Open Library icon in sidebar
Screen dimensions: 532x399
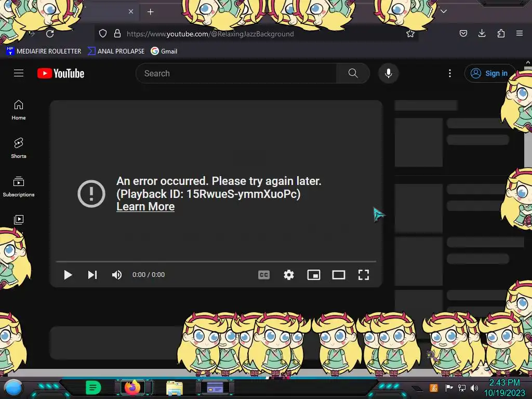(19, 220)
